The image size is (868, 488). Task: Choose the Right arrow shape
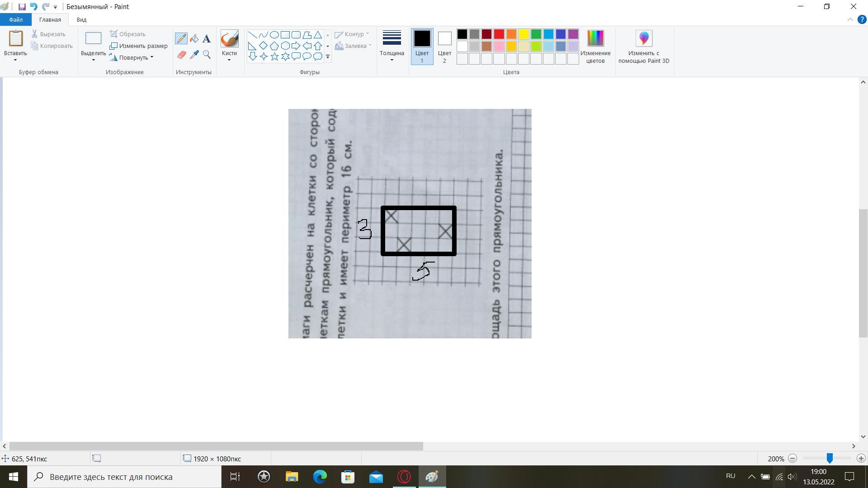296,46
